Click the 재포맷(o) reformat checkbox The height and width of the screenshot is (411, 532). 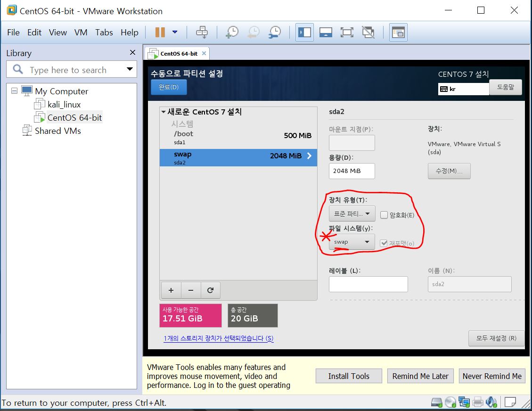(x=384, y=243)
